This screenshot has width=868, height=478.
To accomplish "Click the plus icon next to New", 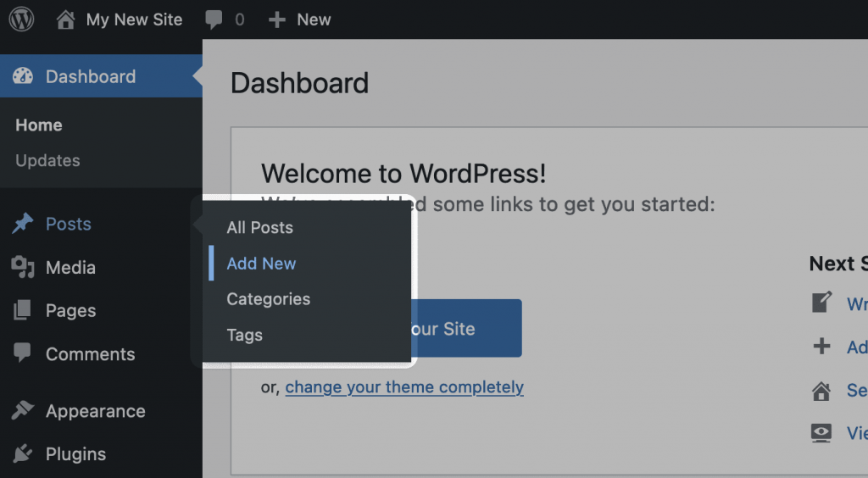I will (x=276, y=19).
